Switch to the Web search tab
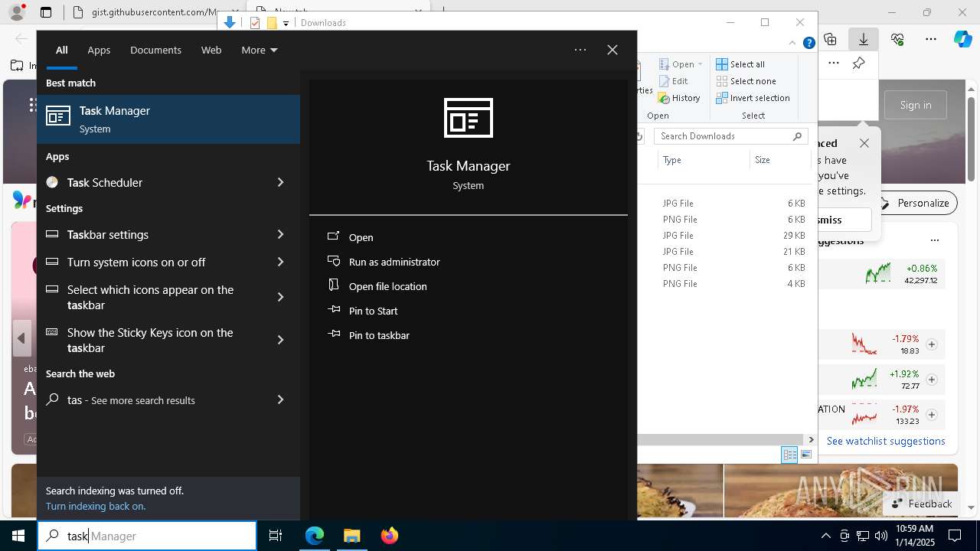This screenshot has width=980, height=551. point(211,50)
